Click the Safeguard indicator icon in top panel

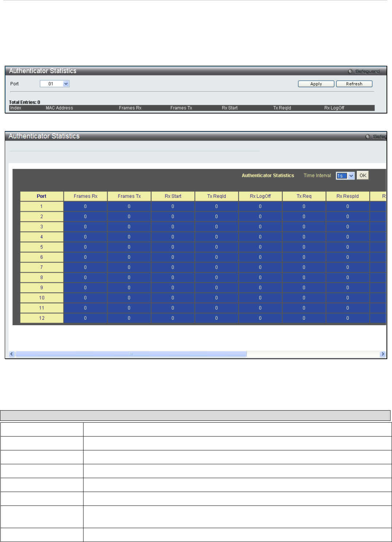point(350,71)
